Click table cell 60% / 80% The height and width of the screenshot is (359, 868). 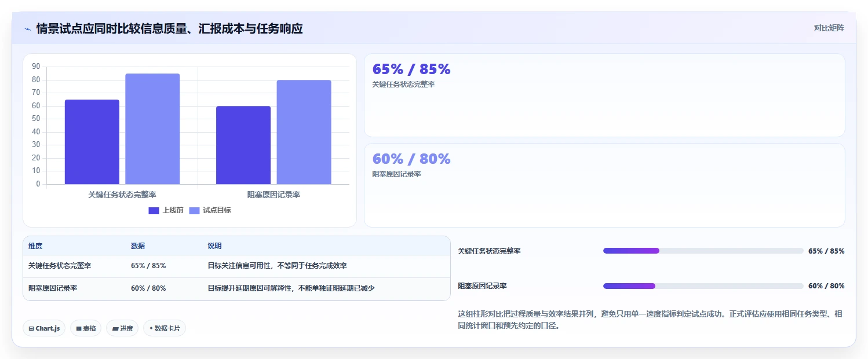point(148,288)
